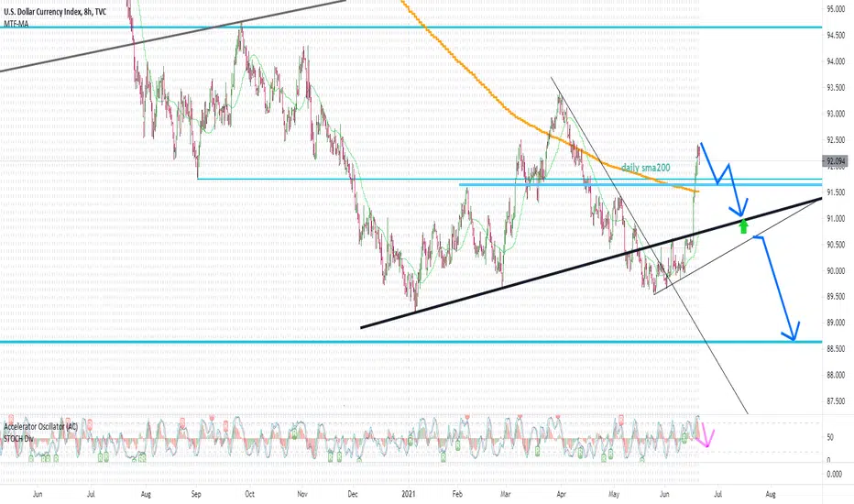854x504 pixels.
Task: Click the May label on time axis
Action: point(614,494)
